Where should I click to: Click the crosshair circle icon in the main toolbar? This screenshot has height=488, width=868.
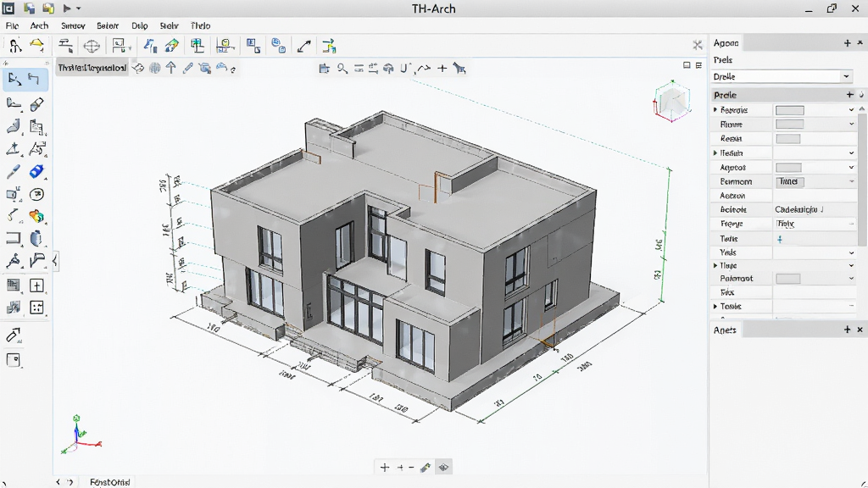click(92, 46)
